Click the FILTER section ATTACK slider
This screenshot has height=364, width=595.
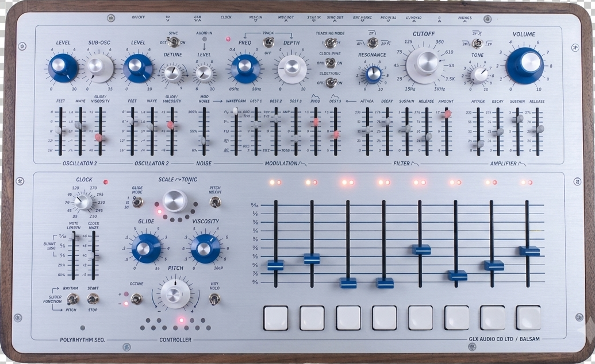[367, 131]
